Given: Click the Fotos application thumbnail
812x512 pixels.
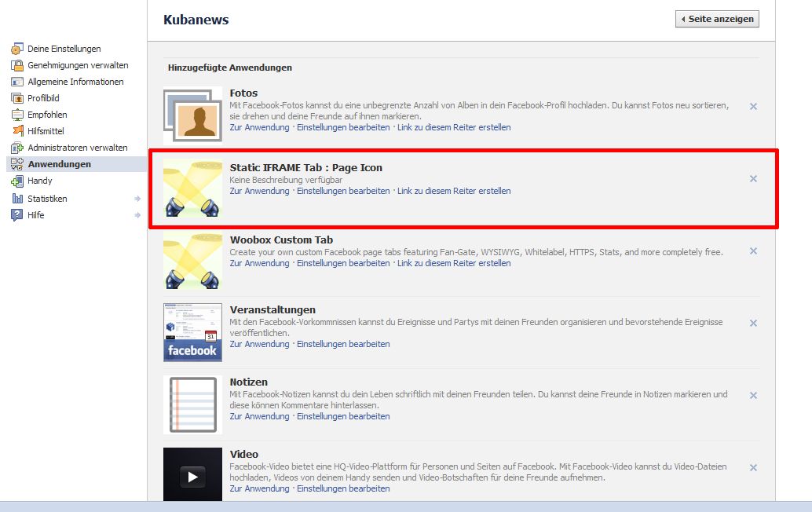Looking at the screenshot, I should tap(192, 115).
